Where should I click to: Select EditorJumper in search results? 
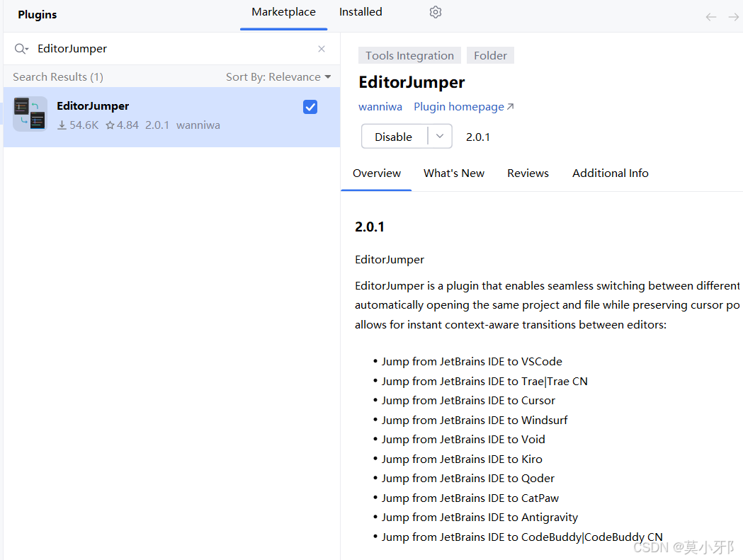point(171,117)
